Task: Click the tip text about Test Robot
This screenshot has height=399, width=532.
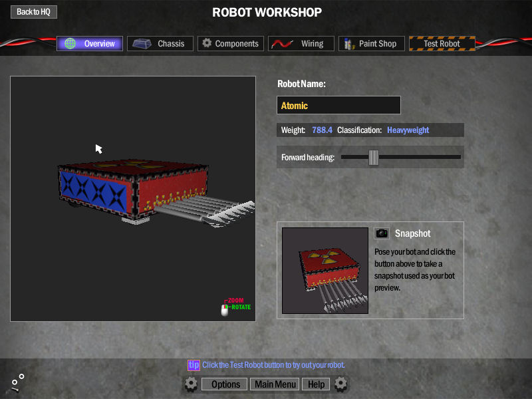Action: point(273,365)
